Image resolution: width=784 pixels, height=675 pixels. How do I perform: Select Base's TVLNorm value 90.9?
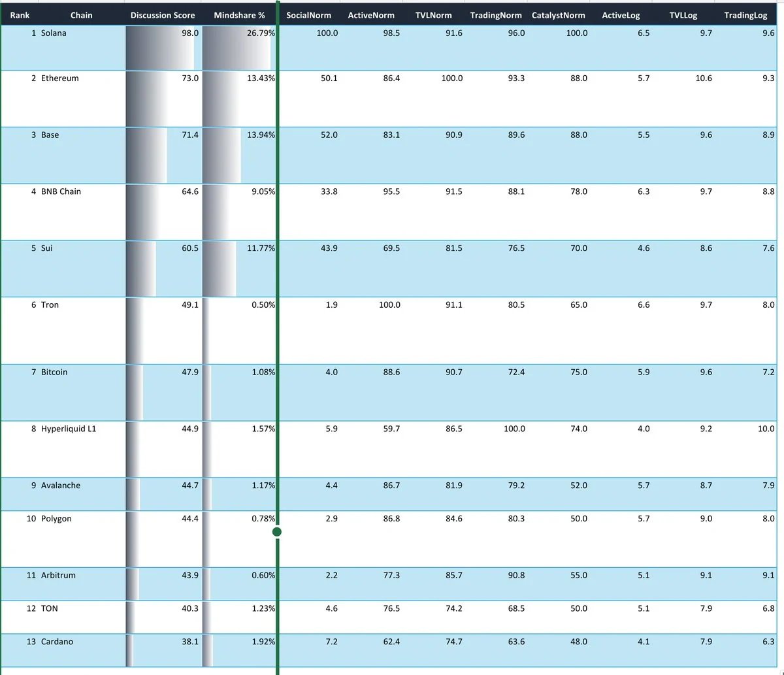[x=453, y=135]
